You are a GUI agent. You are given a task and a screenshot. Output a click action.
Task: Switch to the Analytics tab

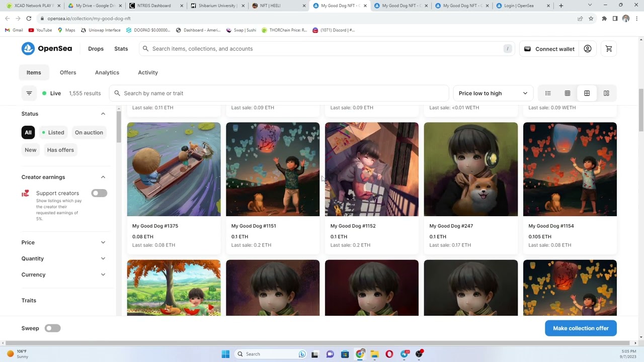(107, 72)
